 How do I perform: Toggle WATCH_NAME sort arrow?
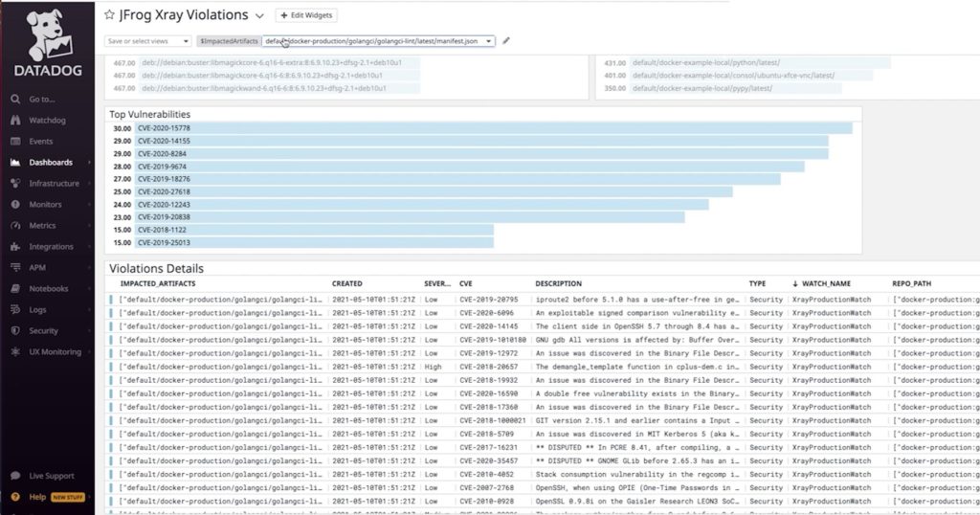795,283
